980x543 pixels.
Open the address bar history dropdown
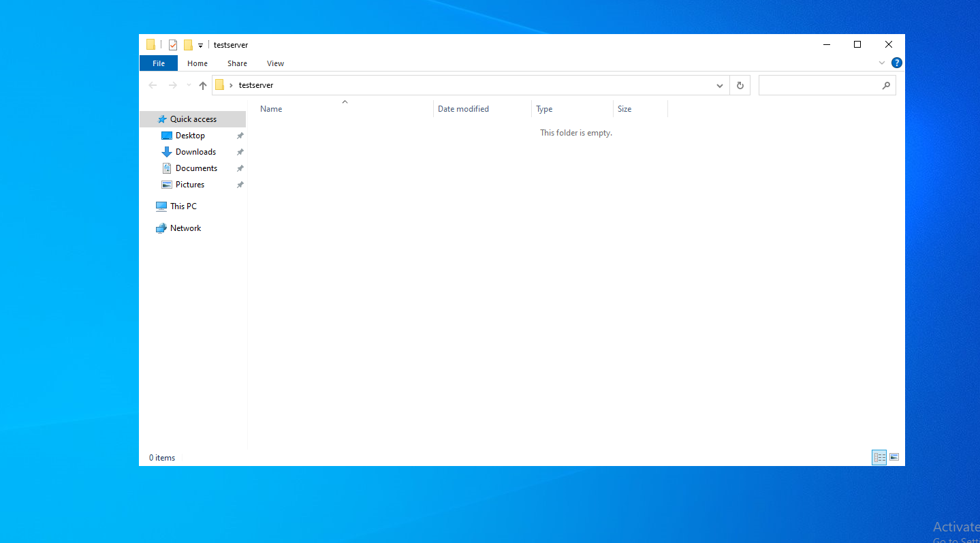pyautogui.click(x=720, y=85)
